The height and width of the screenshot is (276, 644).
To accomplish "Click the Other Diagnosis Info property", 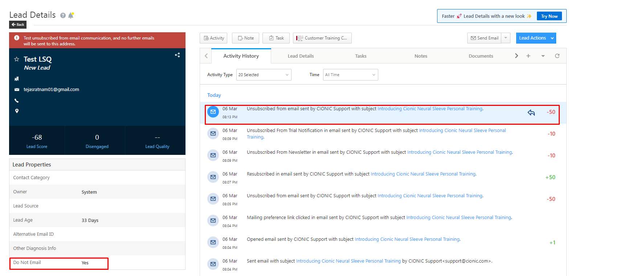I will (x=97, y=248).
